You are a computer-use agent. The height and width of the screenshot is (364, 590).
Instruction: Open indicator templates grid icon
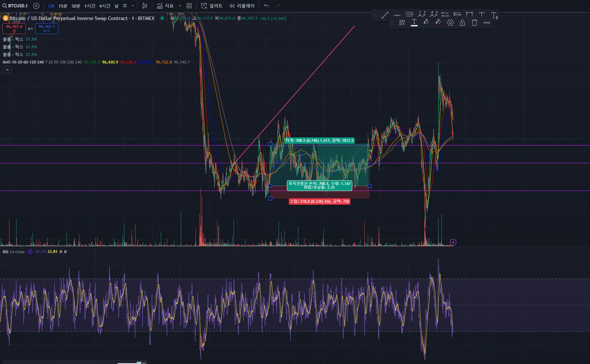coord(189,6)
